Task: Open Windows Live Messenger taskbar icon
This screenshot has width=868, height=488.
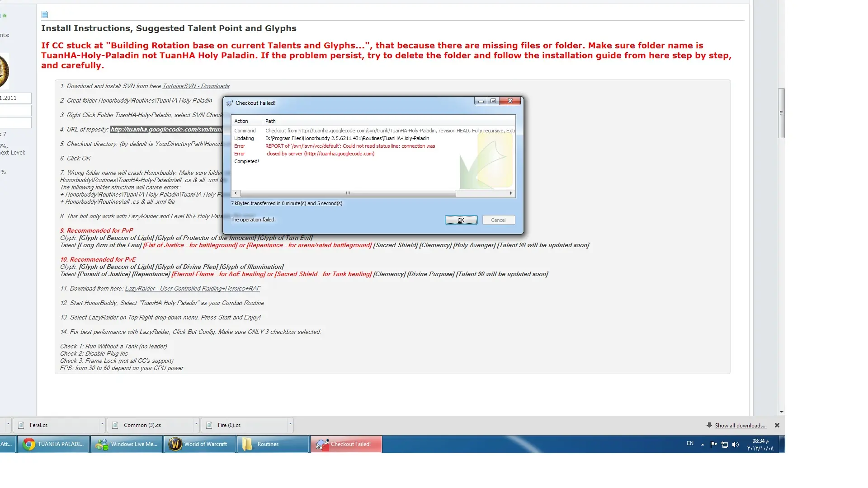Action: point(127,444)
